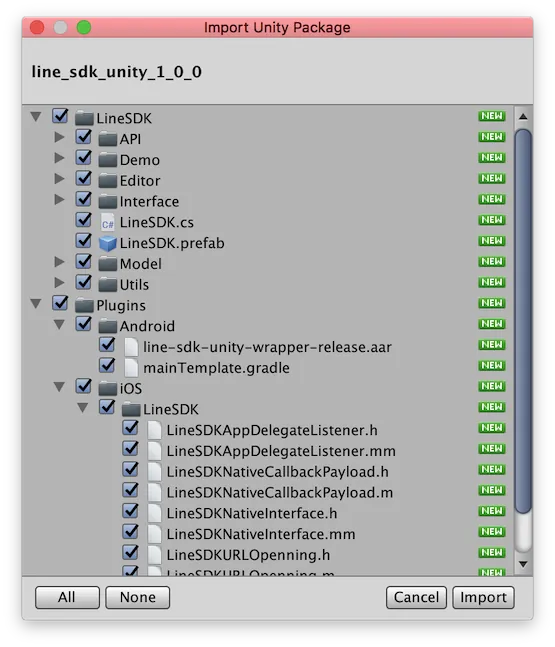Select the Interface folder label
The width and height of the screenshot is (555, 647).
point(149,201)
